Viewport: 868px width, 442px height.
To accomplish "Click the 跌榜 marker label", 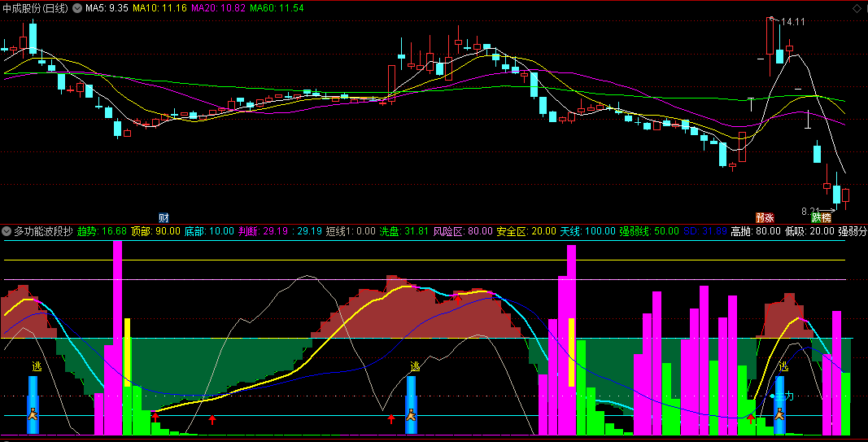I will (x=821, y=217).
